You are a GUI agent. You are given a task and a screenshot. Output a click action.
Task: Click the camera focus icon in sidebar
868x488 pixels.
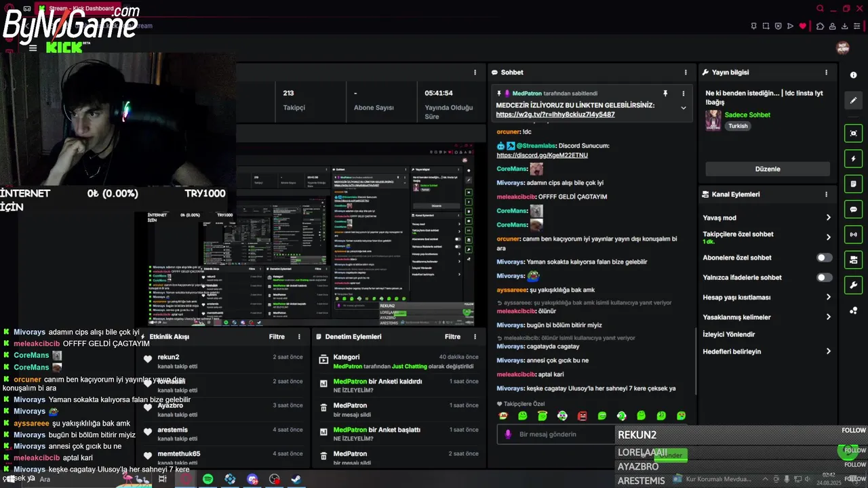click(853, 134)
